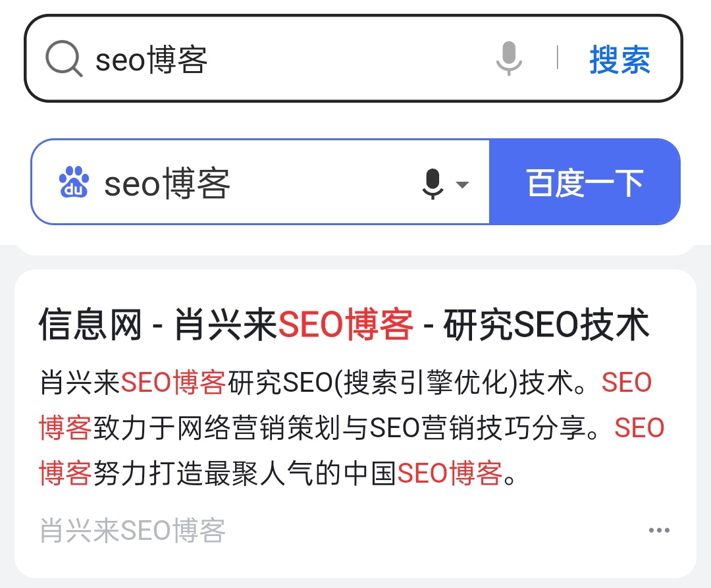
Task: Expand the dropdown arrow beside Baidu microphone
Action: pos(462,184)
